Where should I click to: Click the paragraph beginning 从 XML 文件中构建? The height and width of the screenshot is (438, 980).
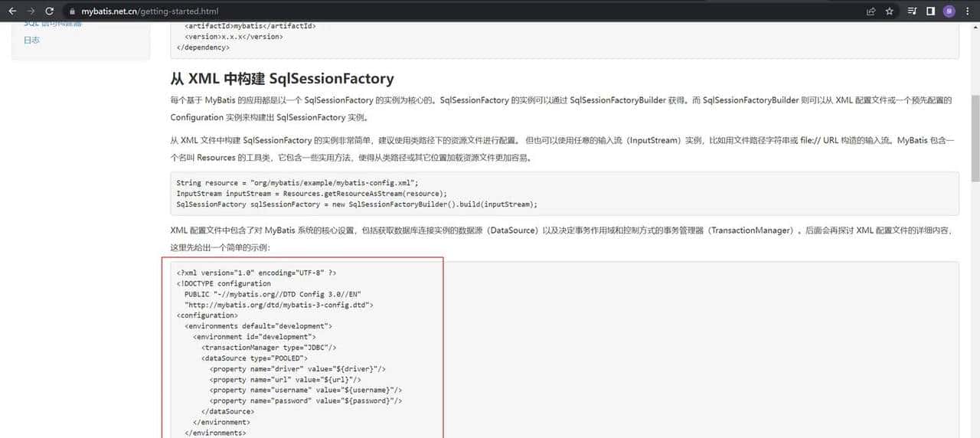click(x=563, y=149)
